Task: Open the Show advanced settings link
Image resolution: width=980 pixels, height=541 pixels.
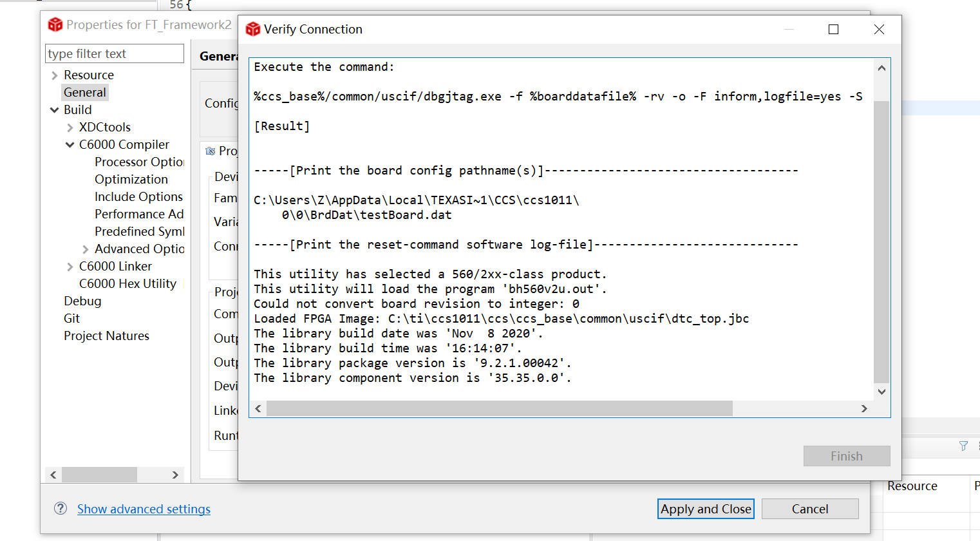Action: 144,509
